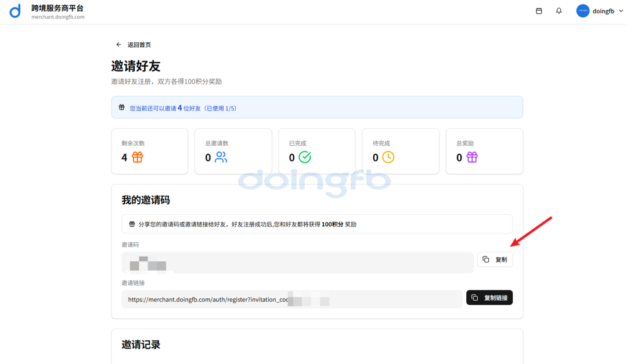
Task: Click the blue people icon for total invites
Action: tap(221, 157)
